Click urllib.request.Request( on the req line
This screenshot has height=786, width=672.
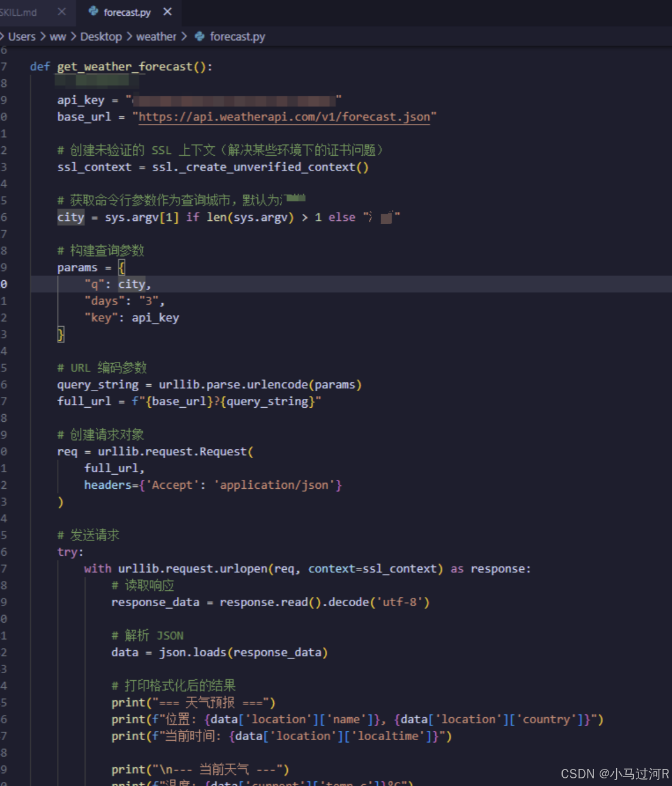[176, 452]
